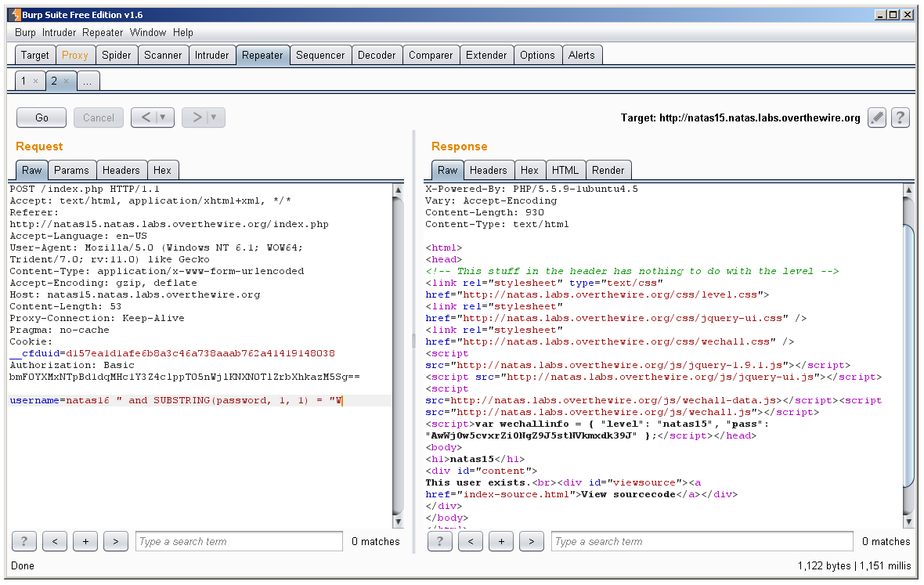Go forward to next request in history
The height and width of the screenshot is (585, 924).
tap(197, 117)
